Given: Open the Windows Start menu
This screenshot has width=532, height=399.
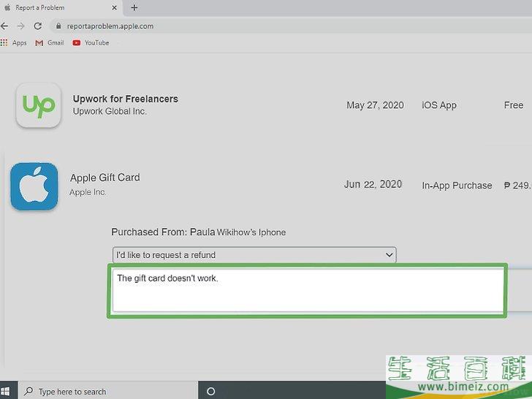Looking at the screenshot, I should 5,391.
